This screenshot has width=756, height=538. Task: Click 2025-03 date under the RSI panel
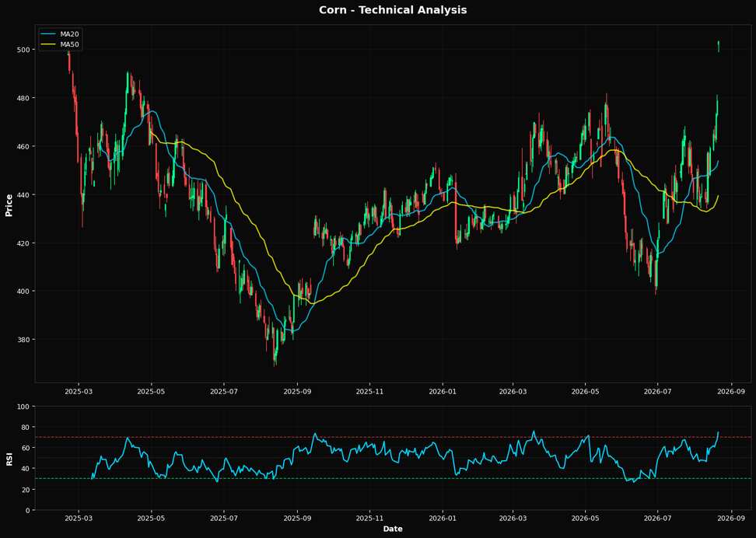click(79, 519)
